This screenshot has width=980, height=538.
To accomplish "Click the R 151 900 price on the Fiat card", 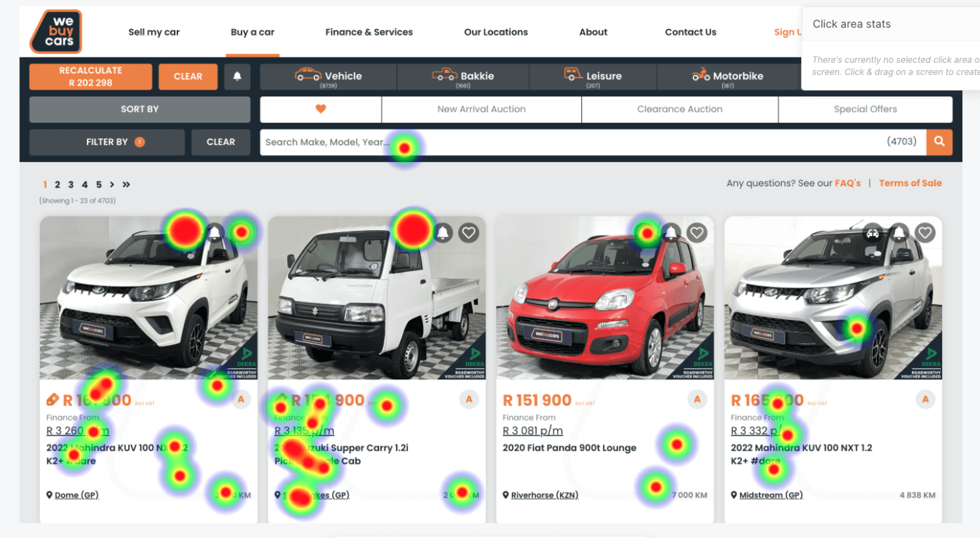I will coord(537,400).
